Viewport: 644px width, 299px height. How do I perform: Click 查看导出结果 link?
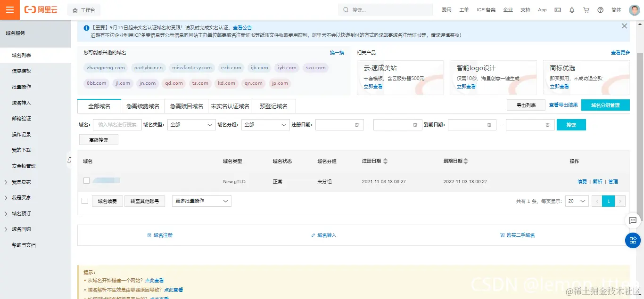[563, 105]
